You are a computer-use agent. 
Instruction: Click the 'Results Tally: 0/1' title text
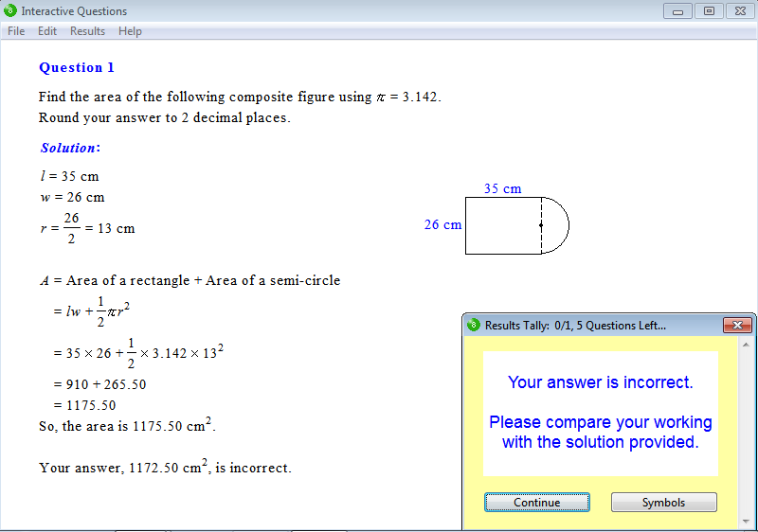[575, 326]
